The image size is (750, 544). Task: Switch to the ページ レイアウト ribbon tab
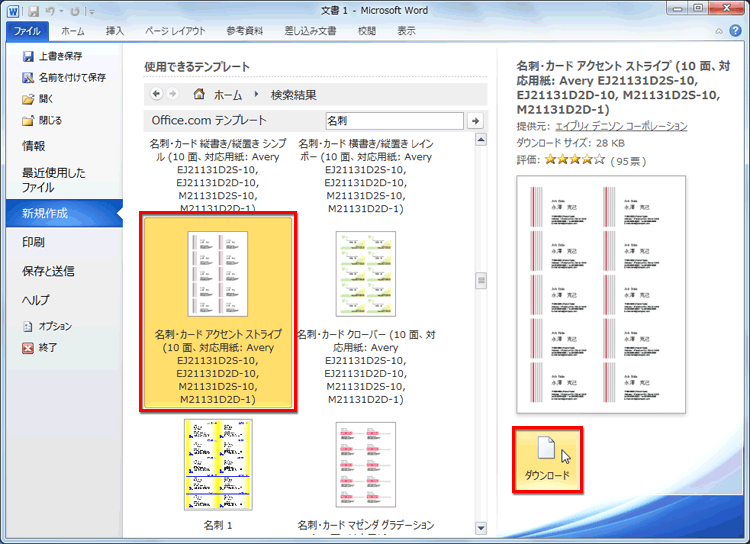click(175, 31)
